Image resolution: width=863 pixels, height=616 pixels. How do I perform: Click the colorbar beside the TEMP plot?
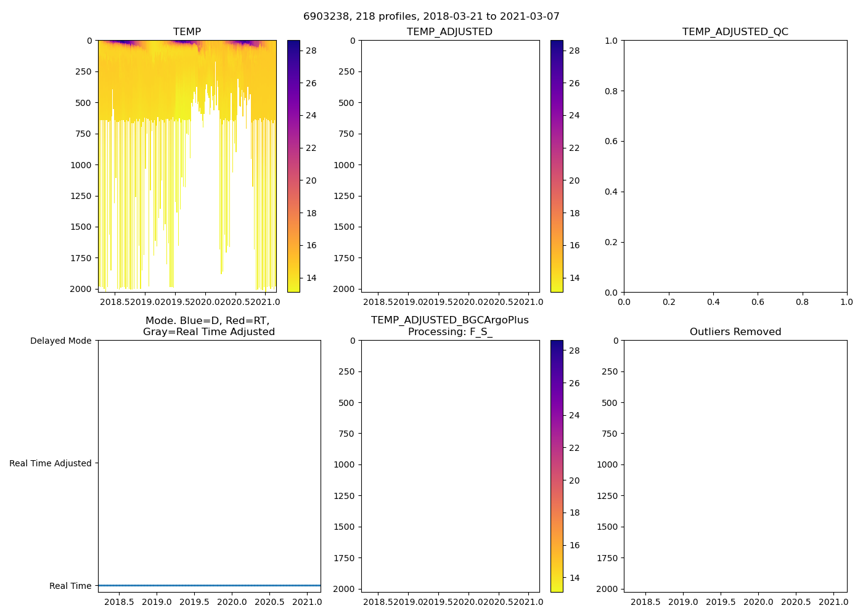pyautogui.click(x=293, y=166)
